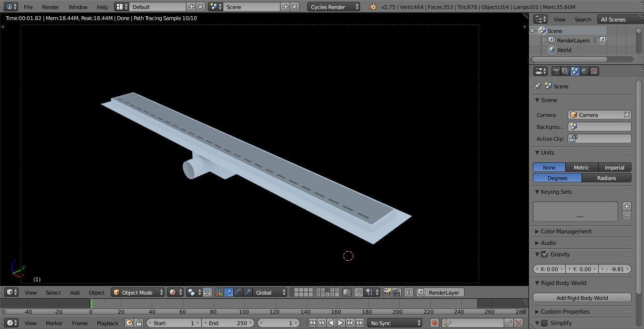
Task: Open the Object Mode dropdown
Action: (137, 292)
